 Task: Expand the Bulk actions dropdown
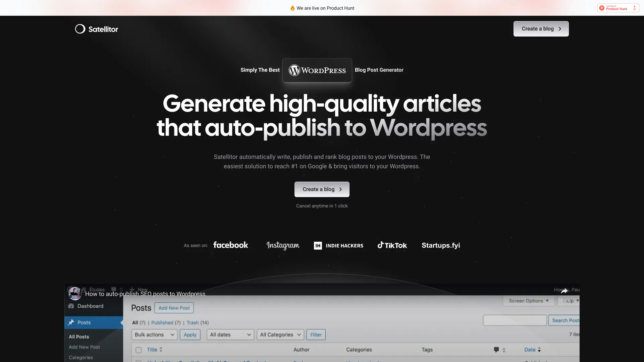click(x=154, y=334)
